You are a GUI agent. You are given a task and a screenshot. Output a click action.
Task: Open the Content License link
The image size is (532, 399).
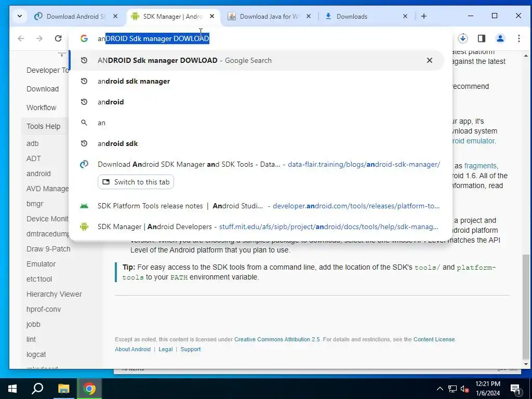tap(434, 339)
